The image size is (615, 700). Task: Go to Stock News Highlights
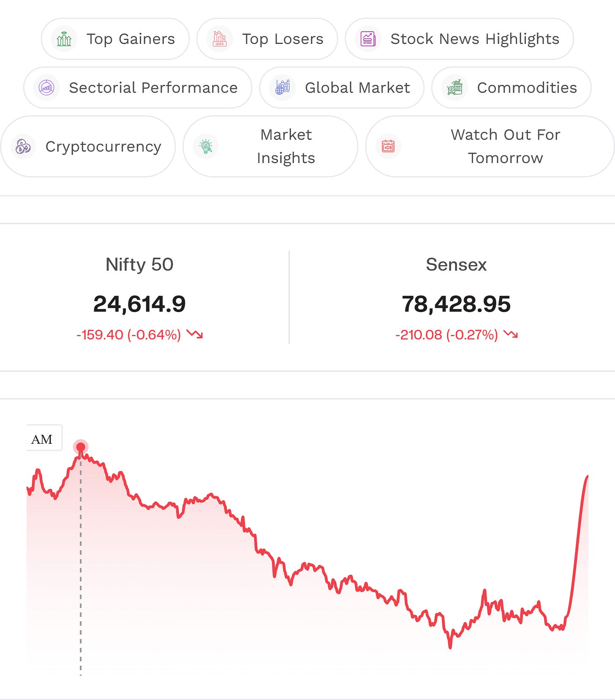click(460, 39)
